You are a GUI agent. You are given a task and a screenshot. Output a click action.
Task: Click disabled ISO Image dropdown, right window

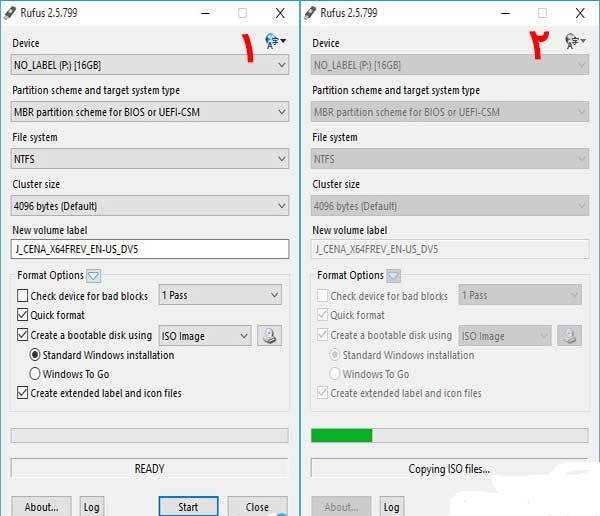tap(505, 336)
